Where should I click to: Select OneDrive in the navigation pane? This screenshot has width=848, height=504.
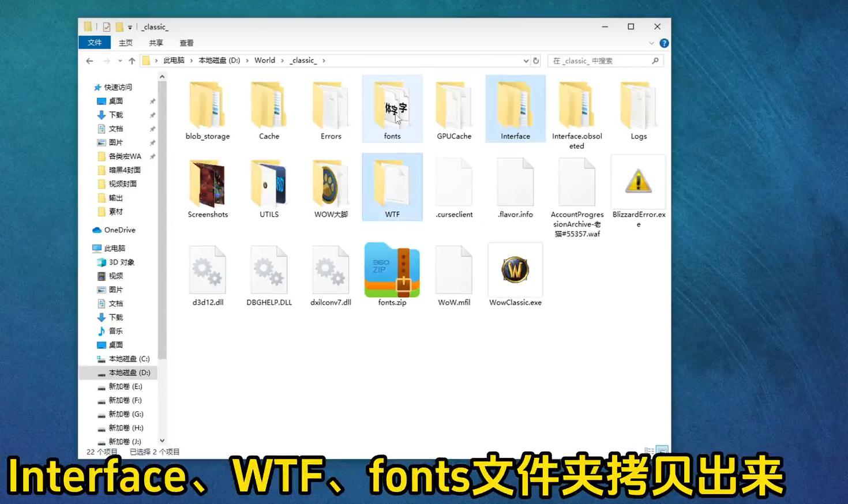[x=119, y=230]
